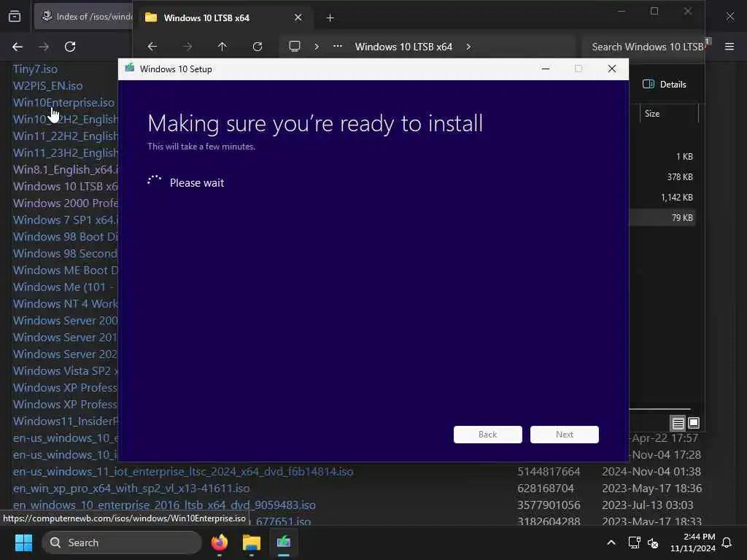The height and width of the screenshot is (560, 747).
Task: Open the clock showing 2:44 PM
Action: [x=693, y=542]
